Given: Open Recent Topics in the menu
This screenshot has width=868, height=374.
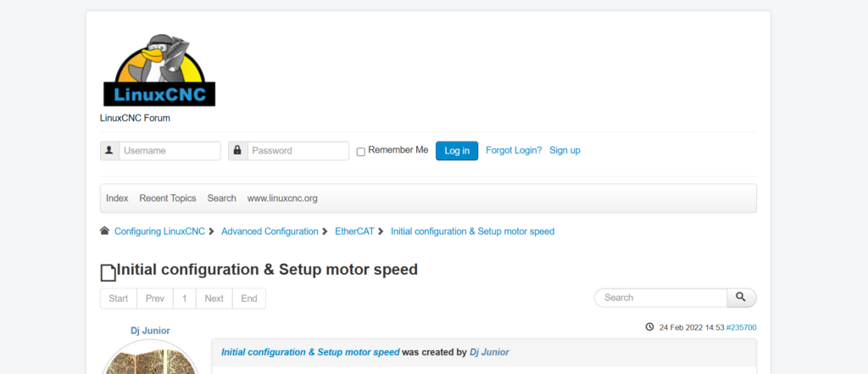Looking at the screenshot, I should [168, 198].
